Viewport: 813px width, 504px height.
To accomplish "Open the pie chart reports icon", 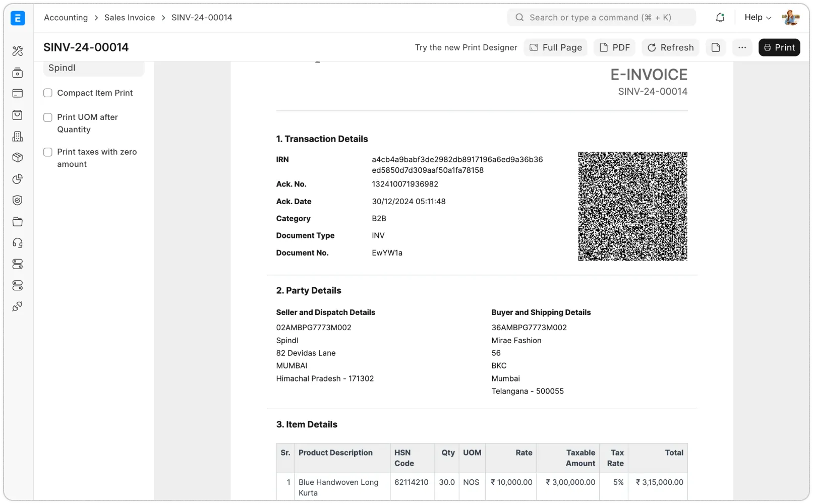I will click(x=18, y=179).
